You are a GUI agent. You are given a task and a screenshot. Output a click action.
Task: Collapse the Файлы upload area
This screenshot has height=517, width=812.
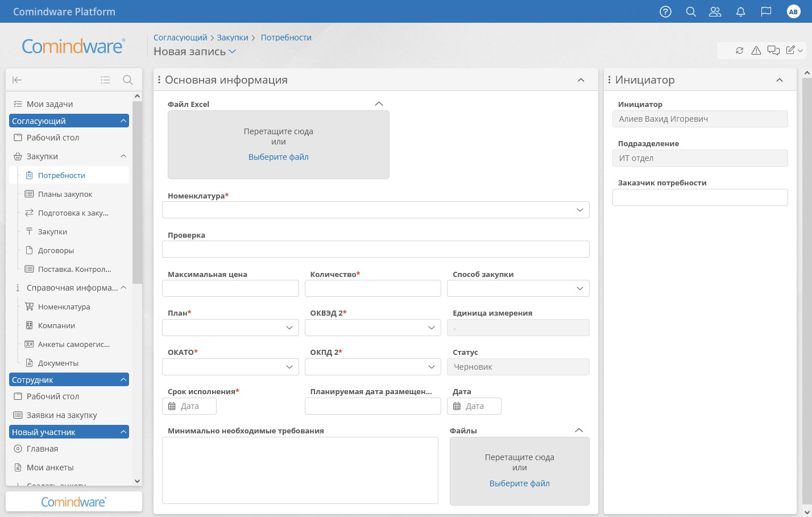click(x=579, y=430)
